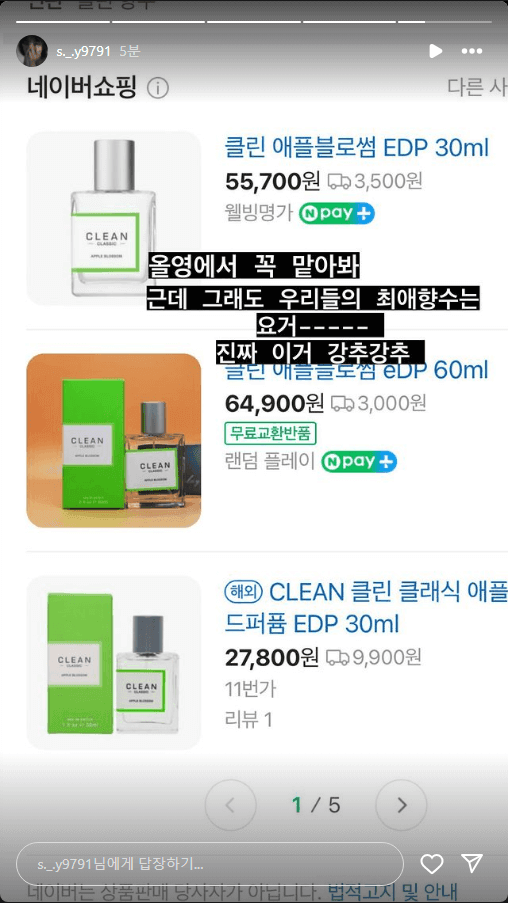The width and height of the screenshot is (508, 903).
Task: Select the third green box perfume thumbnail
Action: coord(114,662)
